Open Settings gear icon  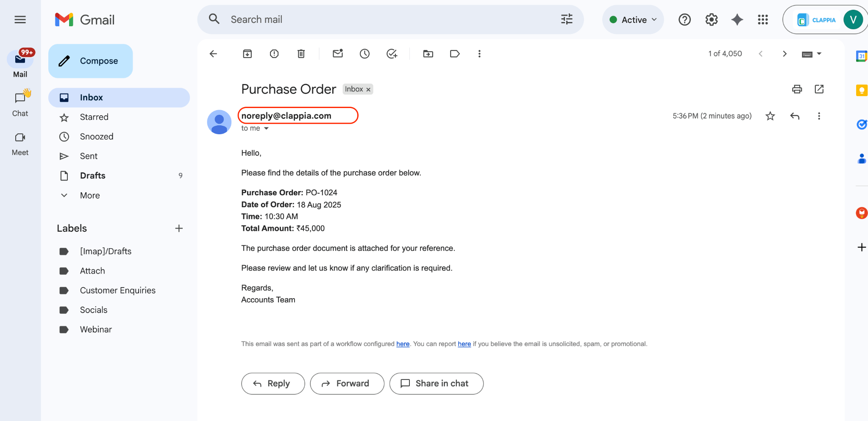pos(711,19)
